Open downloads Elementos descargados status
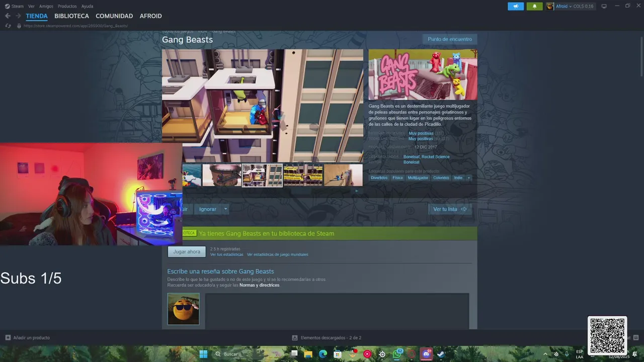644x362 pixels. tap(327, 338)
